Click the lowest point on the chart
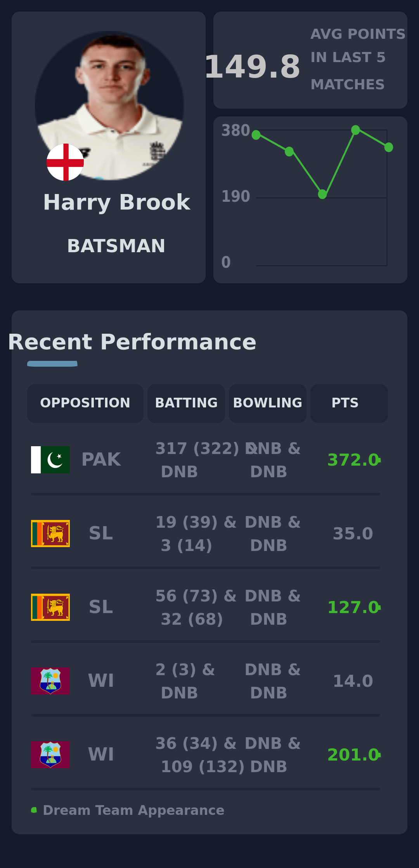Screen dimensions: 419x868 tap(322, 194)
